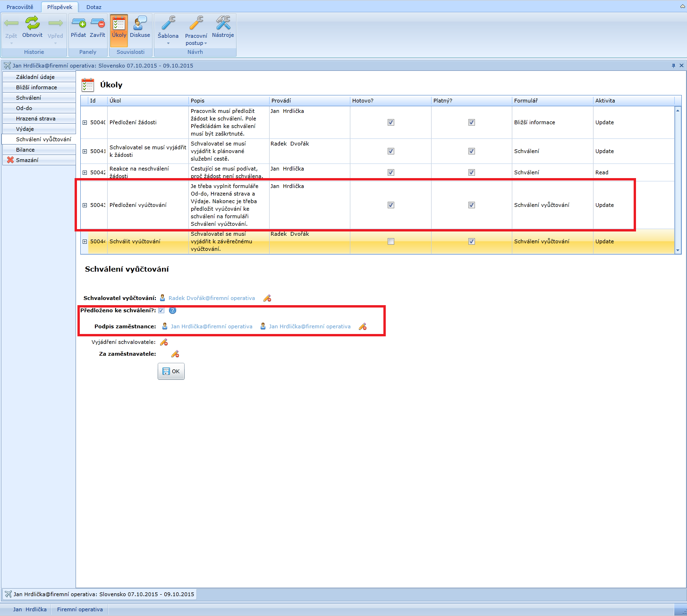
Task: Open the Nástroje tools icon
Action: 223,23
